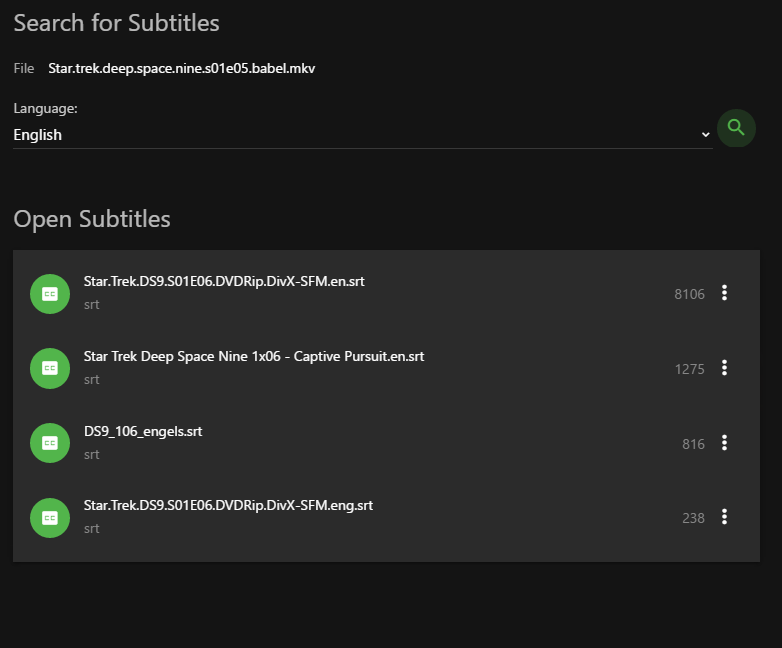Click the CC icon beside the Captive Pursuit subtitle

pyautogui.click(x=50, y=368)
